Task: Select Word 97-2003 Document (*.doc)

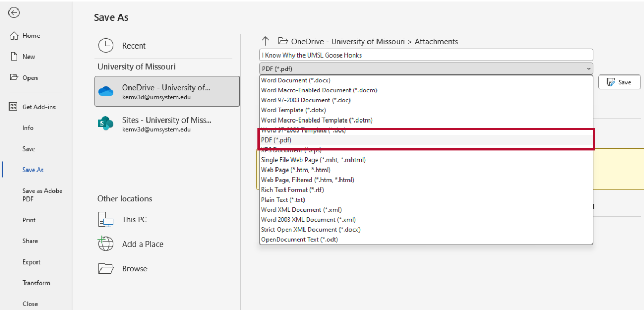Action: click(x=426, y=100)
